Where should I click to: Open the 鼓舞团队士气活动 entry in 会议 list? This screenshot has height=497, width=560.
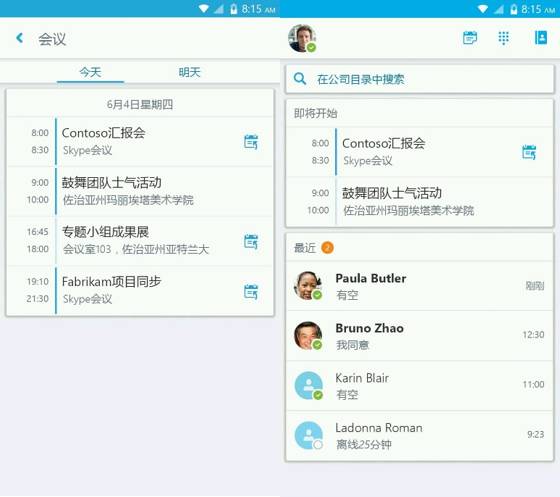pyautogui.click(x=140, y=191)
